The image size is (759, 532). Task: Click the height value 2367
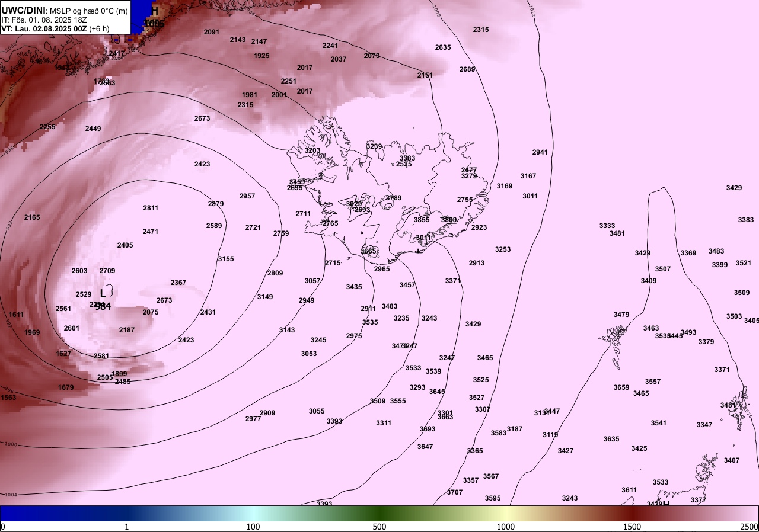point(178,283)
